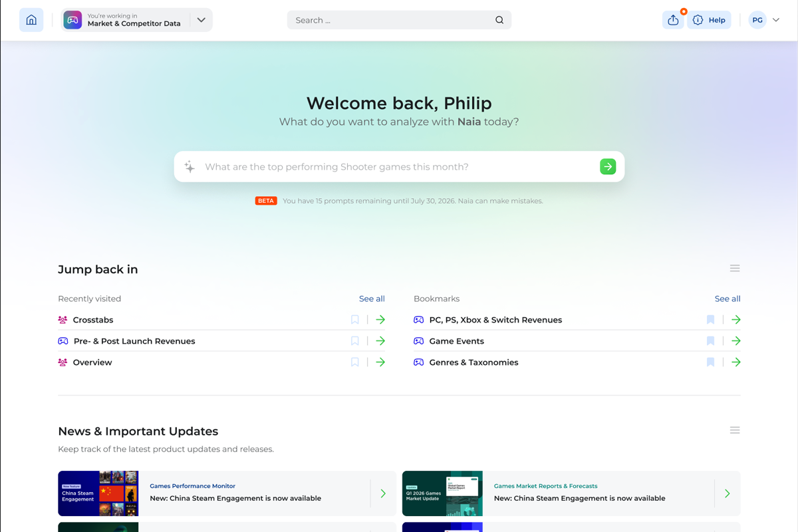The height and width of the screenshot is (532, 798).
Task: Open PC, PS, Xbox & Switch Revenues bookmark
Action: coord(495,320)
